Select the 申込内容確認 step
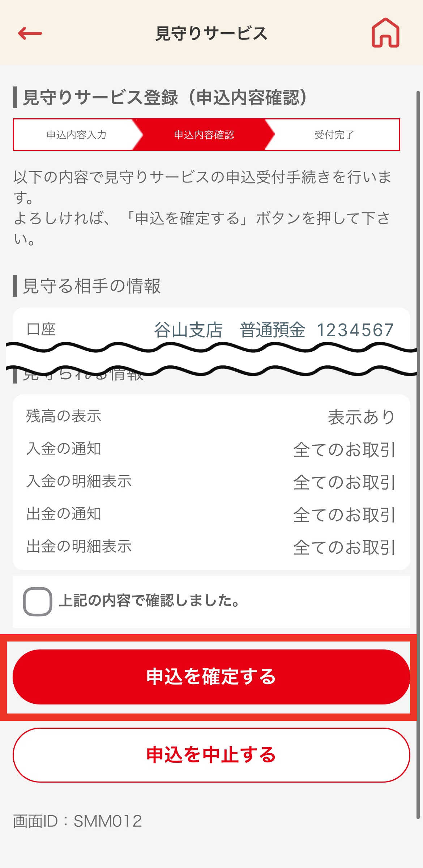The height and width of the screenshot is (868, 423). (x=204, y=135)
